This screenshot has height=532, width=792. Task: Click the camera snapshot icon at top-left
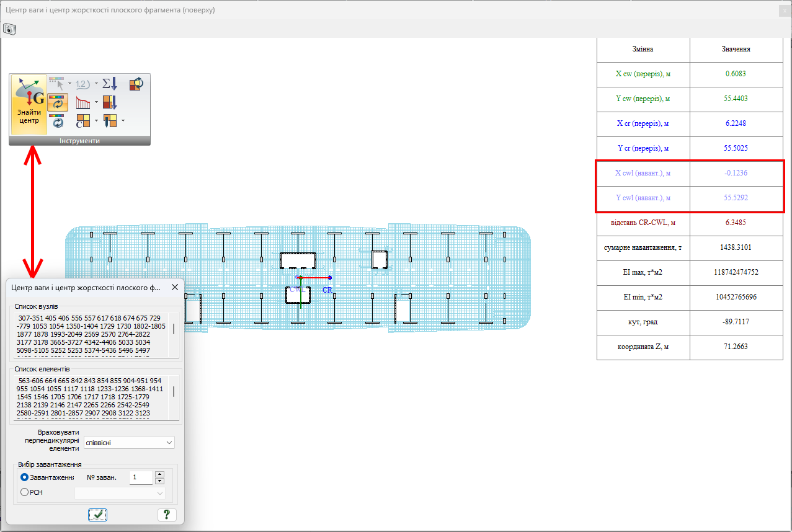9,29
